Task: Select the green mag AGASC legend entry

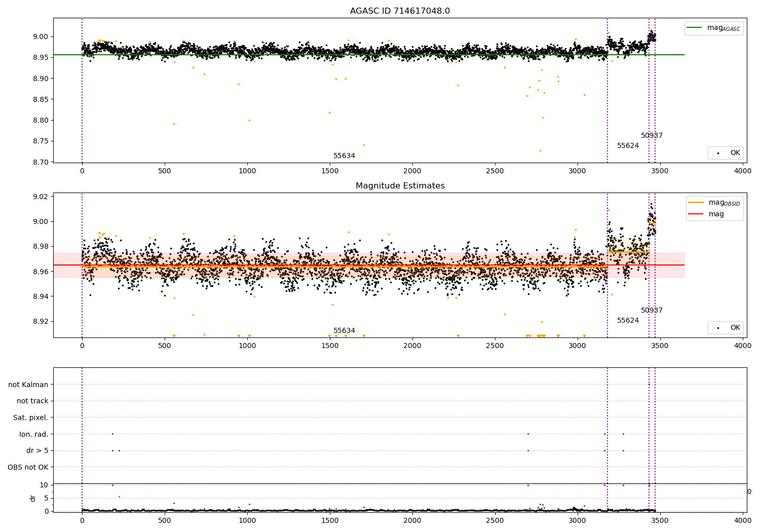Action: [x=714, y=28]
